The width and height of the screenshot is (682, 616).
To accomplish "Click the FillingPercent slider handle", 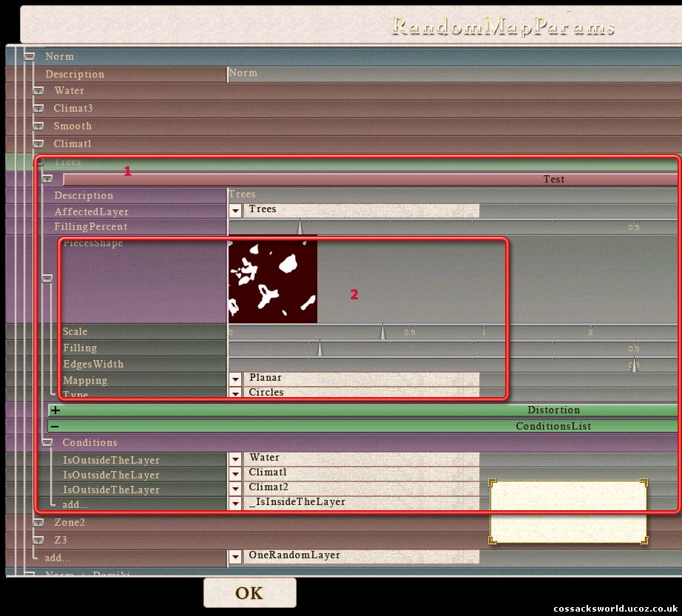I will pos(300,226).
